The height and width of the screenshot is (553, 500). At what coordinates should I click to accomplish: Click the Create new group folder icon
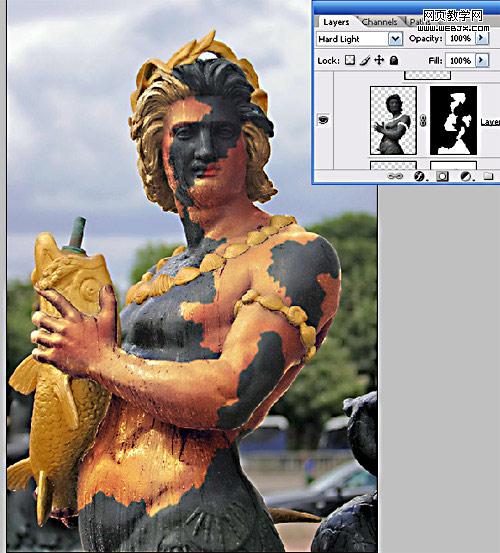pyautogui.click(x=488, y=176)
